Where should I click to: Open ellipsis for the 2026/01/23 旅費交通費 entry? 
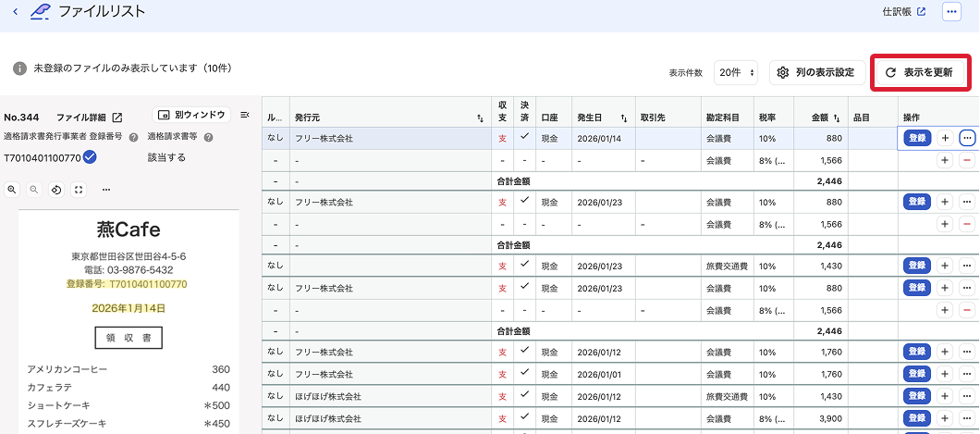tap(967, 266)
